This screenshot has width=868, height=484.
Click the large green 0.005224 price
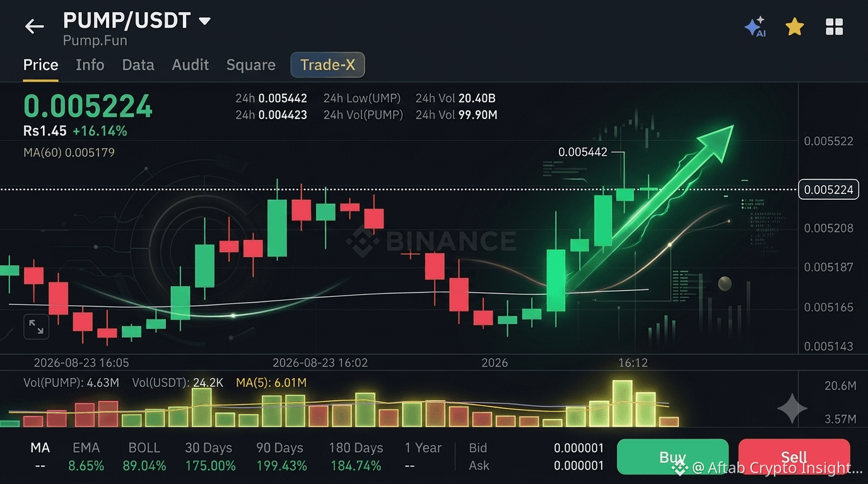(88, 106)
